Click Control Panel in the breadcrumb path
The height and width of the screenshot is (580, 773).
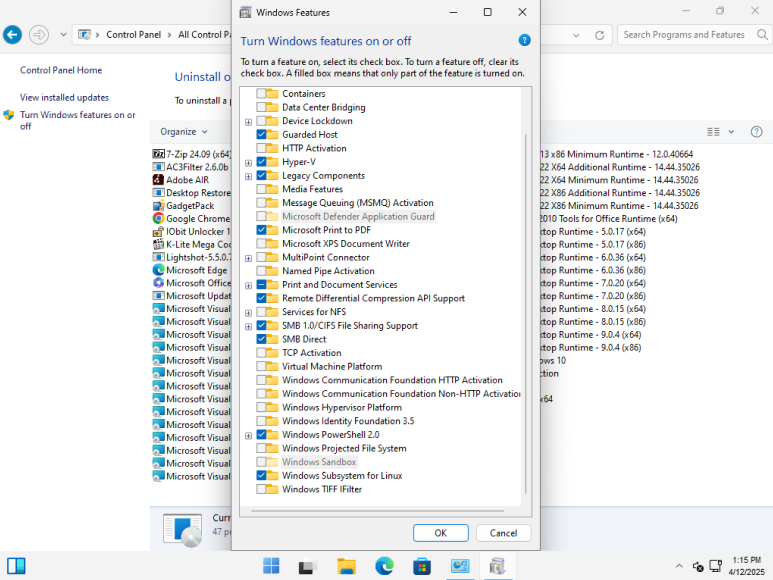(134, 34)
